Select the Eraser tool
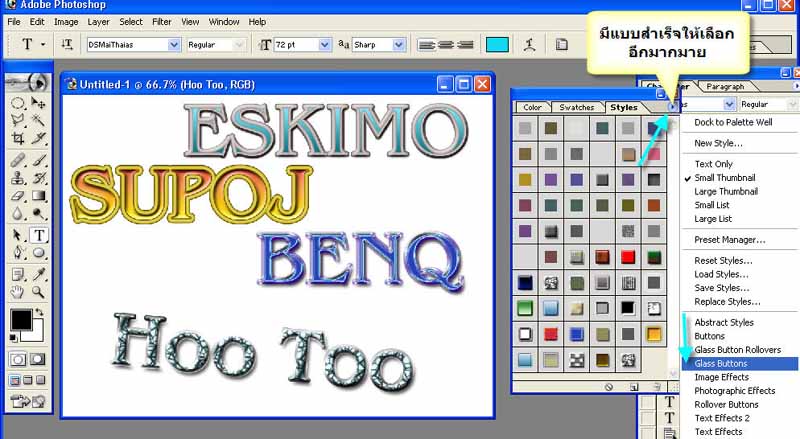 coord(18,196)
